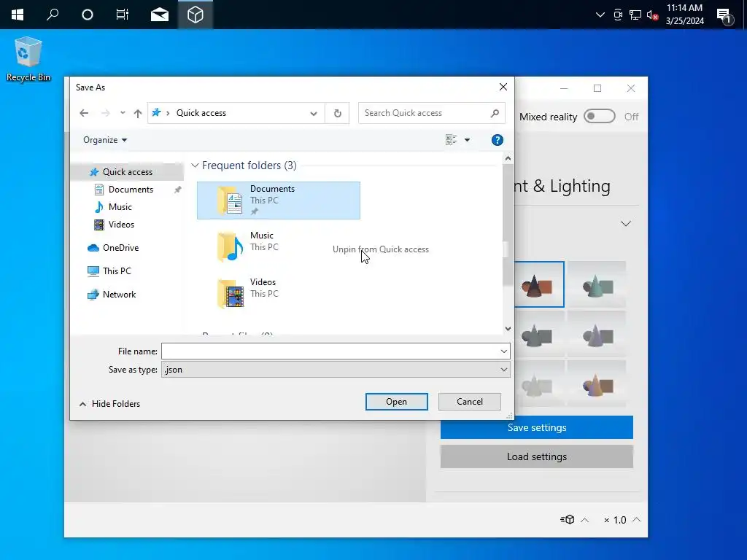This screenshot has width=747, height=560.
Task: Select the dark gray lighting thumbnail
Action: point(539,334)
